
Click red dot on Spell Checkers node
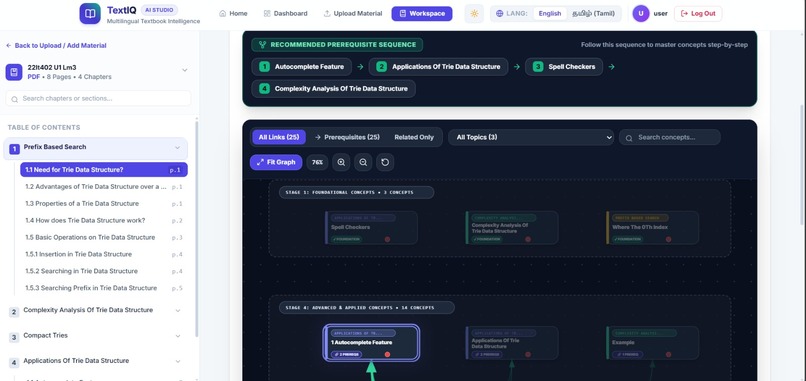click(x=388, y=239)
